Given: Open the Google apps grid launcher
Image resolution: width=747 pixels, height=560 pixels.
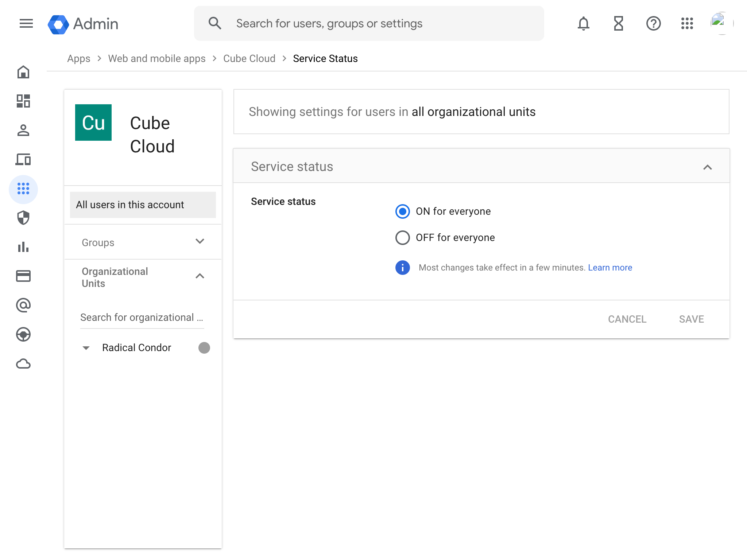Looking at the screenshot, I should click(x=687, y=24).
